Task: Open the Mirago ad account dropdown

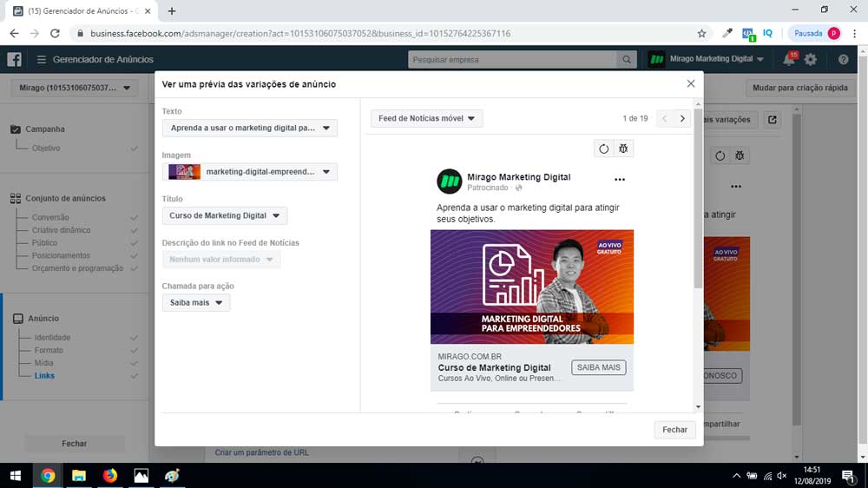Action: pyautogui.click(x=74, y=88)
